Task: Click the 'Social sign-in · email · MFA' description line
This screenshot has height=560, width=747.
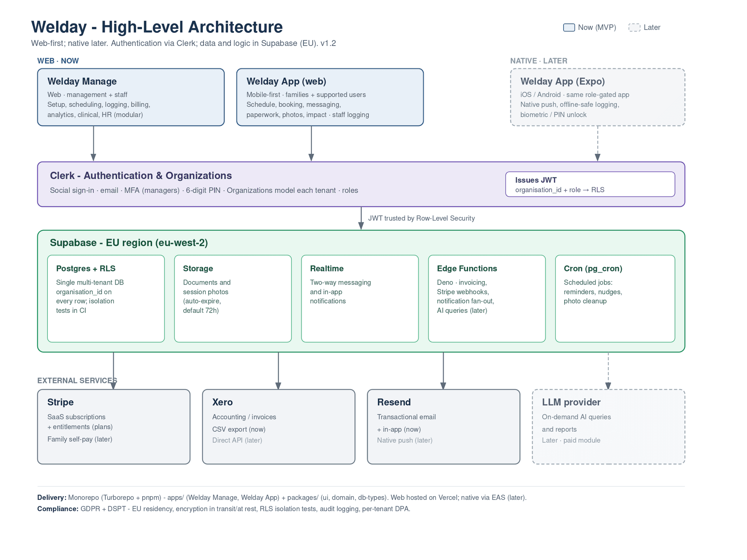Action: click(204, 190)
